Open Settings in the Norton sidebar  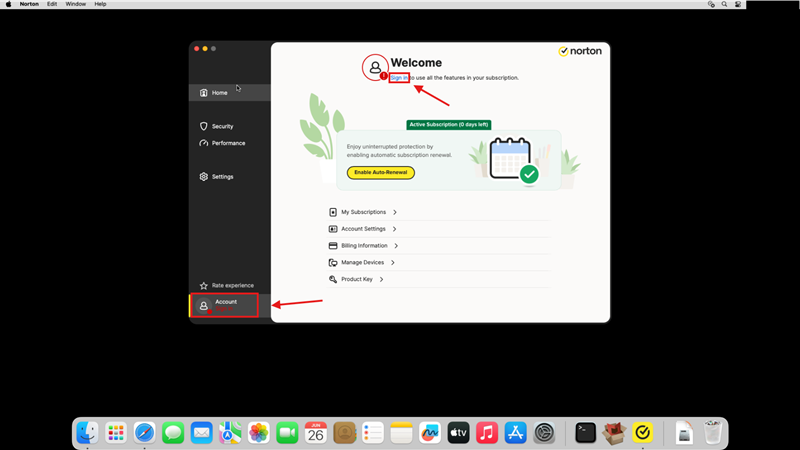coord(230,177)
